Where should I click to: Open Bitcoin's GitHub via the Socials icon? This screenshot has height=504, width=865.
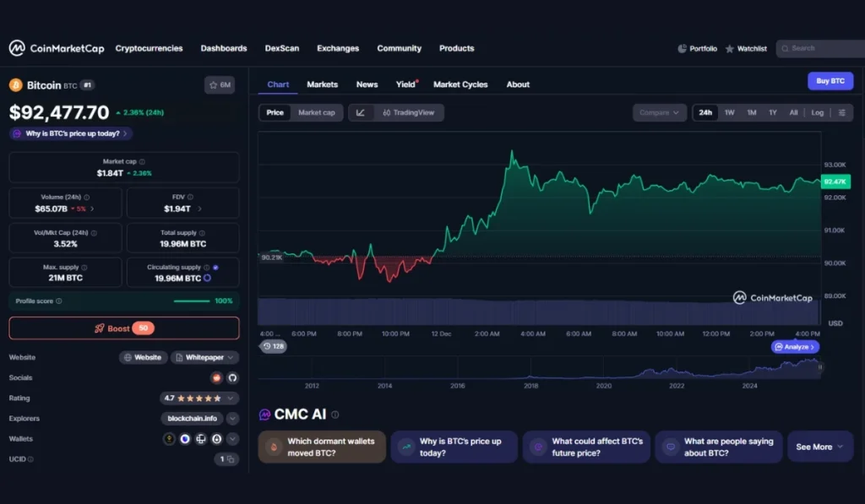[x=233, y=377]
